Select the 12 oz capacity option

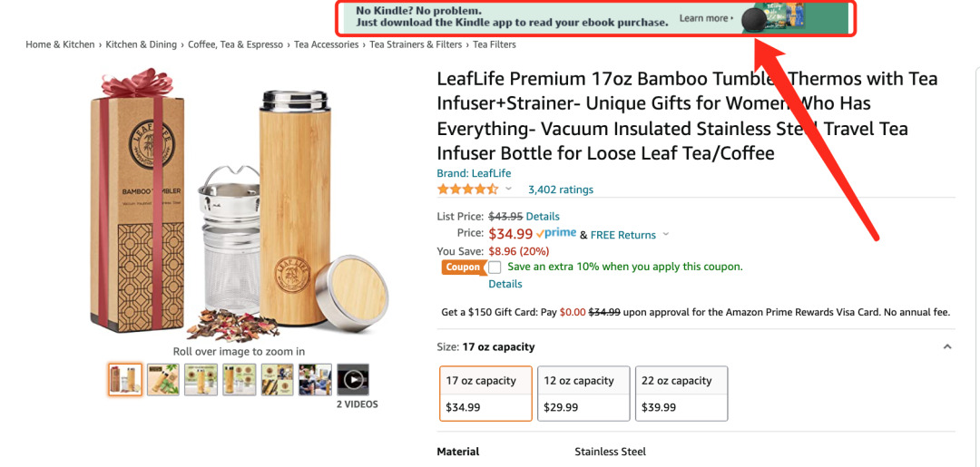pos(583,394)
